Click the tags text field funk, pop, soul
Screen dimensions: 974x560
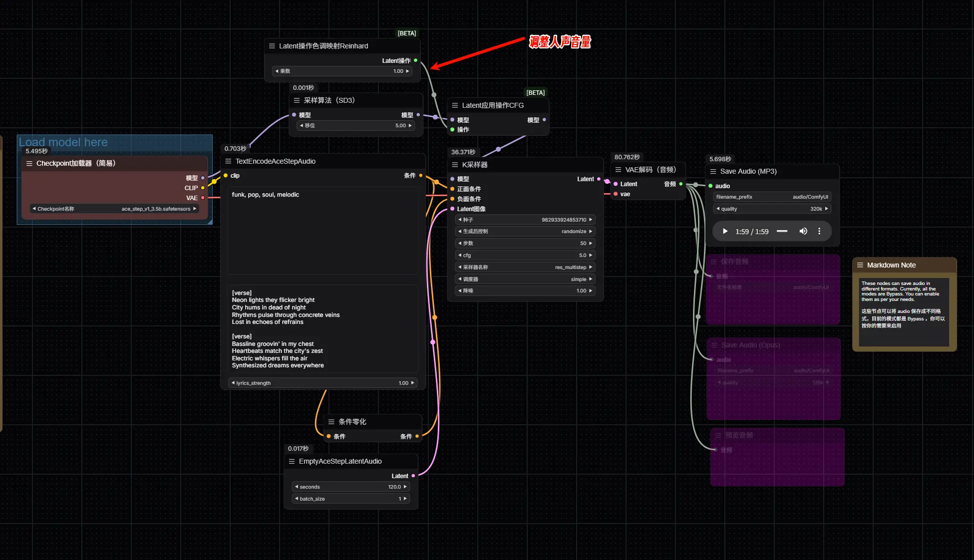point(323,230)
